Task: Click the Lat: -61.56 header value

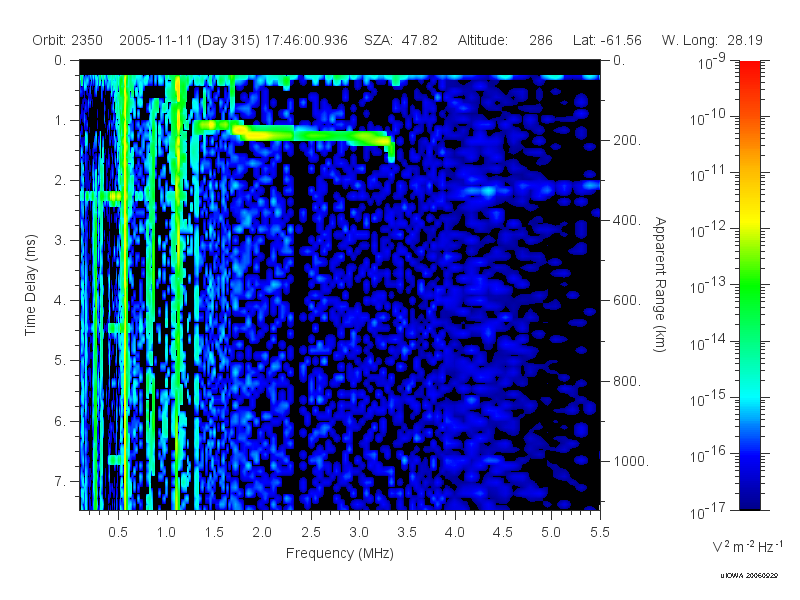Action: [607, 40]
